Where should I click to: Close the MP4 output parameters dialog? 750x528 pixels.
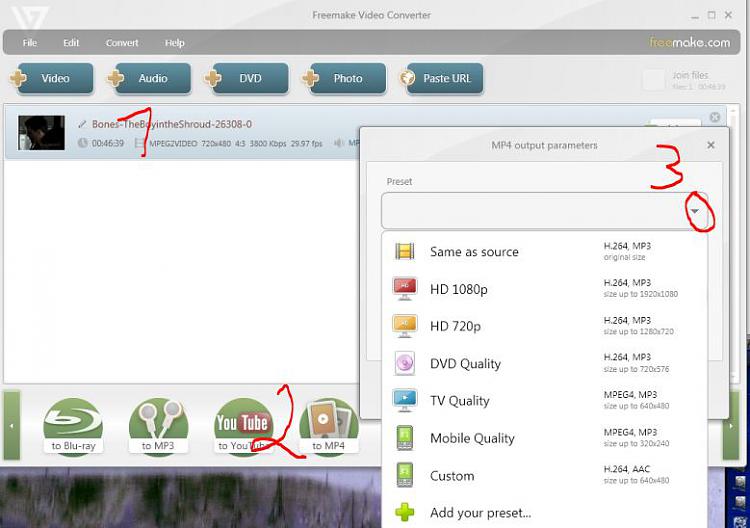click(711, 145)
